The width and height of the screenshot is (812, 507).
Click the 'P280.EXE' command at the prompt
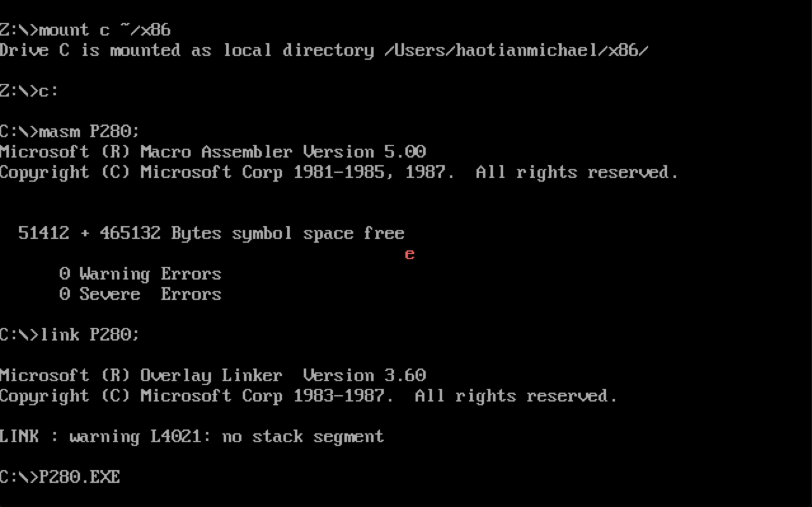79,477
